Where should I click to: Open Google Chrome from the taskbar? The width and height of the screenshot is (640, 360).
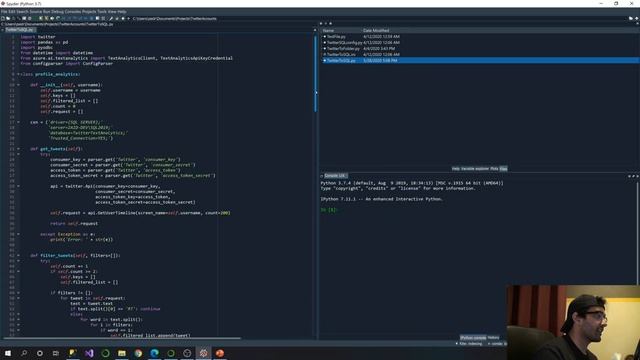[x=138, y=353]
